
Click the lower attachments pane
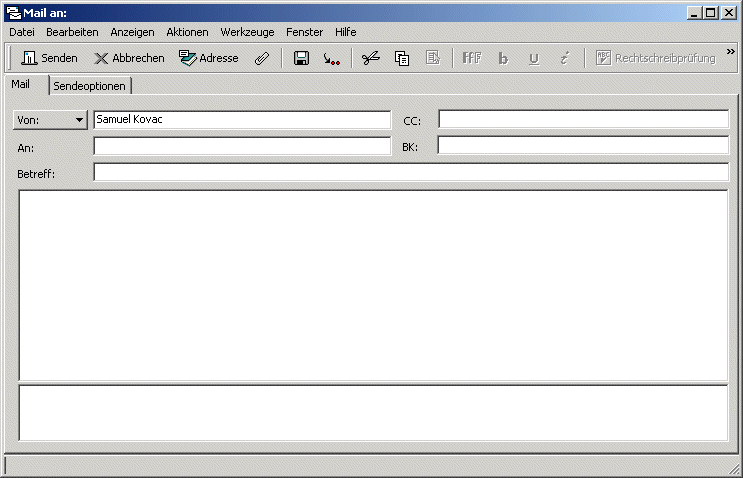373,413
